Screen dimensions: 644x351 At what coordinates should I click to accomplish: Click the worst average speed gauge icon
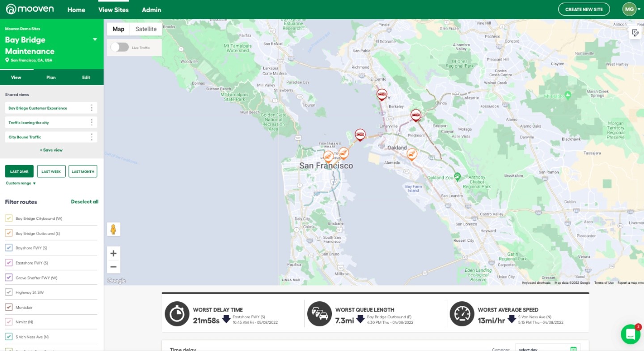(462, 314)
